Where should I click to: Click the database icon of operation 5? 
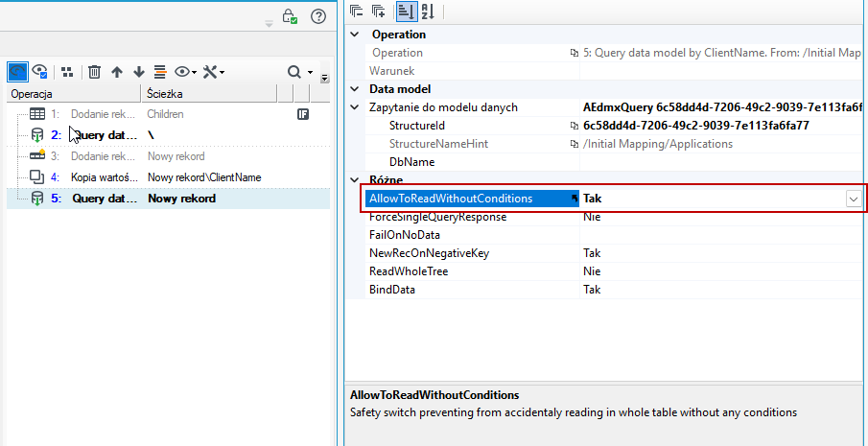coord(37,199)
